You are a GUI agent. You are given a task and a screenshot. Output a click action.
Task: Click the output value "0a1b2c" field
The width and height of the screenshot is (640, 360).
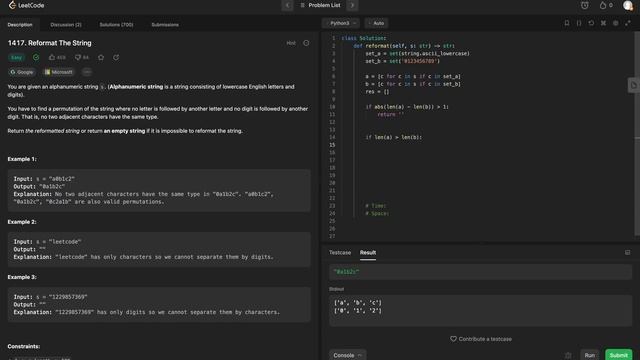[x=480, y=272]
